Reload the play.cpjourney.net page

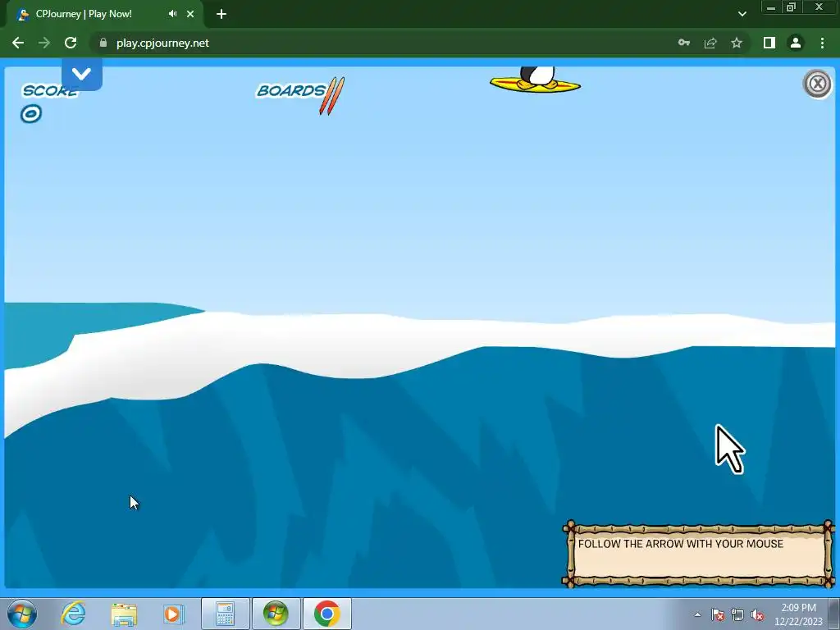tap(71, 43)
